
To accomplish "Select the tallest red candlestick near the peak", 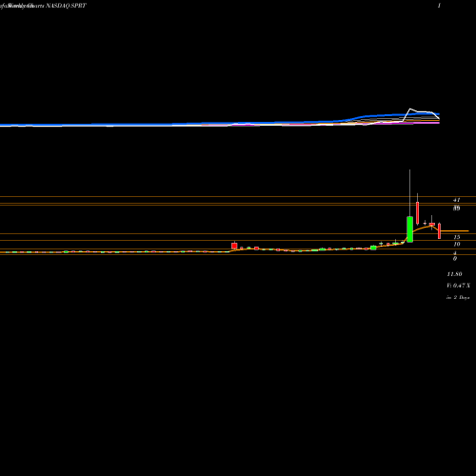I will [417, 213].
